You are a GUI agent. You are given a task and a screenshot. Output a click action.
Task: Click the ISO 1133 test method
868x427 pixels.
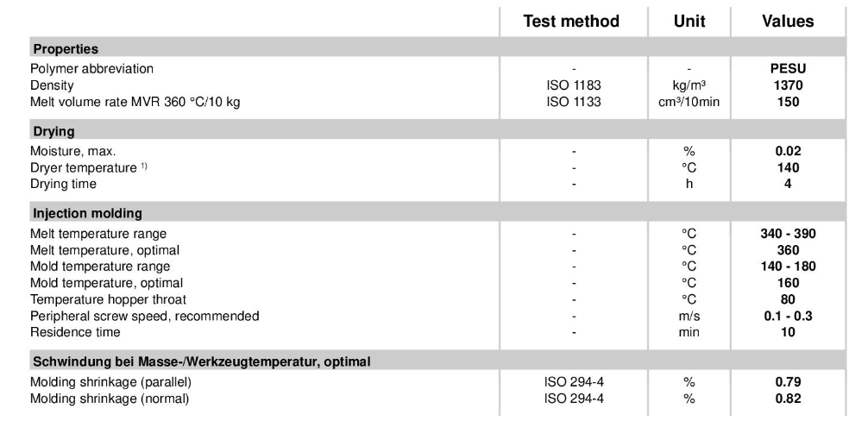click(574, 102)
